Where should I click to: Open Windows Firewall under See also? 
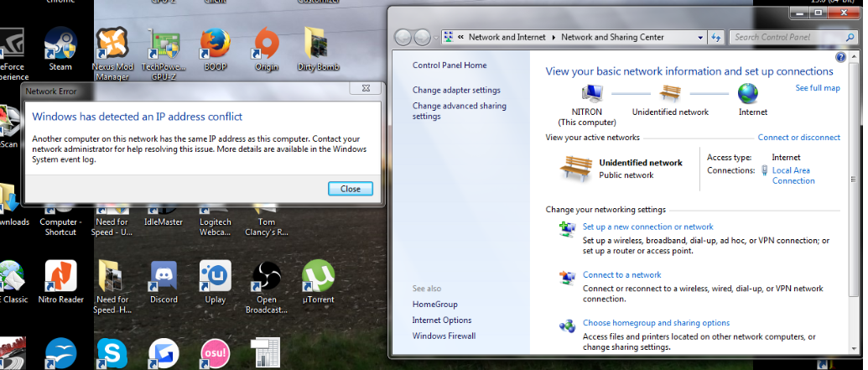pyautogui.click(x=444, y=336)
